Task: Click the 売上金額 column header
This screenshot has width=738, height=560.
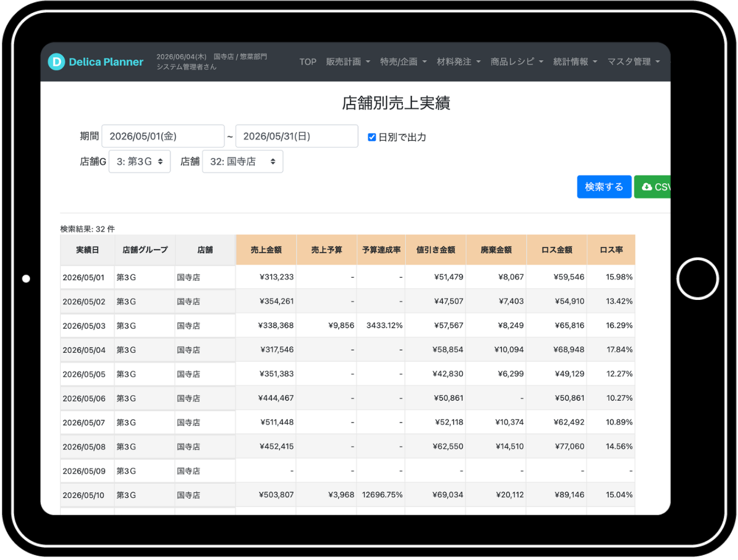Action: coord(266,250)
